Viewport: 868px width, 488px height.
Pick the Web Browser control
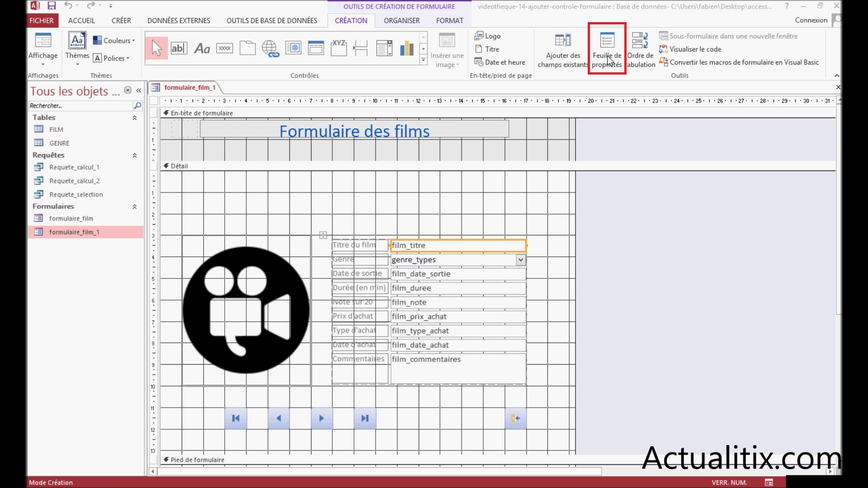(x=293, y=48)
